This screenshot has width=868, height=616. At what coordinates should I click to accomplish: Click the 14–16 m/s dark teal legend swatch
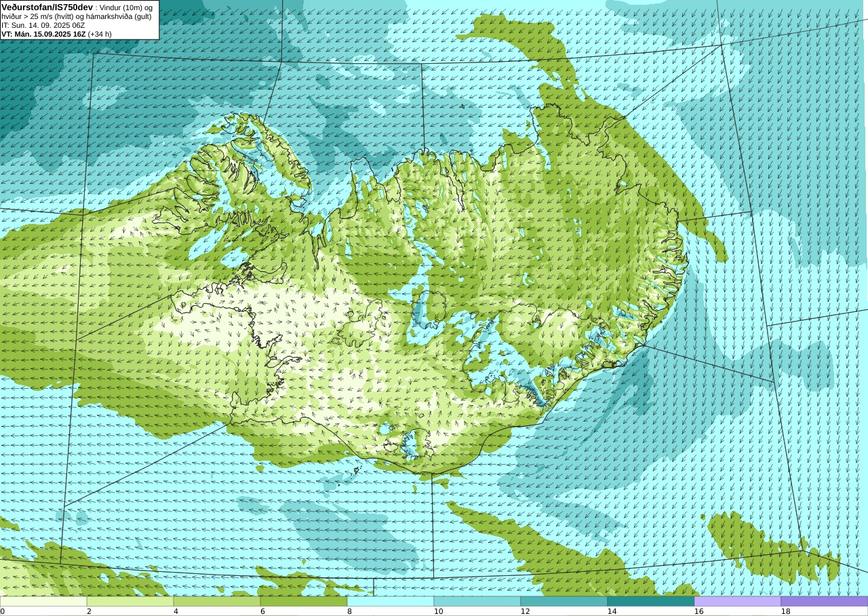651,601
